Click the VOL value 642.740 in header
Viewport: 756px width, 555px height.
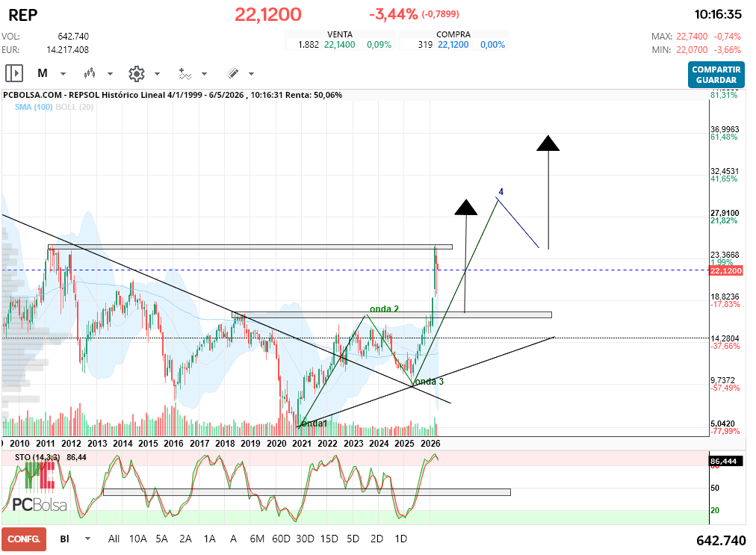pos(73,37)
